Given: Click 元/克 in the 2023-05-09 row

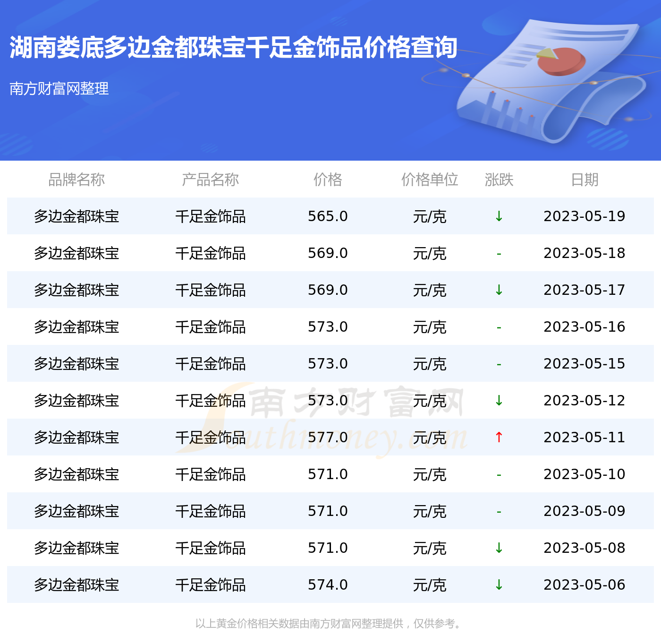Looking at the screenshot, I should [x=430, y=511].
